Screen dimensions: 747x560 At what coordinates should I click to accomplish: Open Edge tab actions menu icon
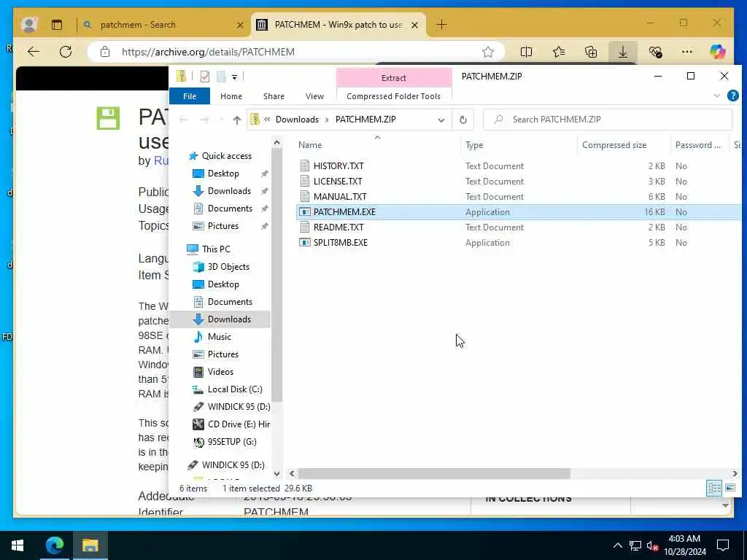pyautogui.click(x=57, y=24)
